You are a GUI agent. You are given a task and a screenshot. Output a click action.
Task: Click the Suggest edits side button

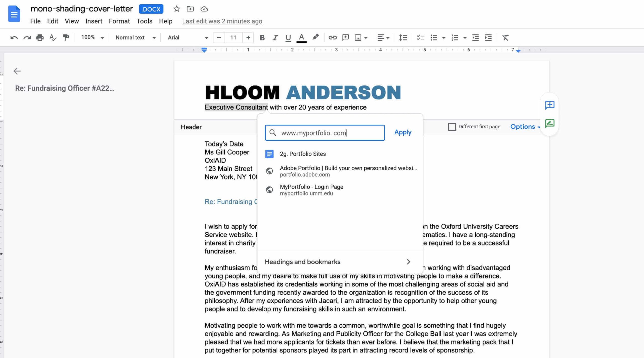(x=550, y=123)
